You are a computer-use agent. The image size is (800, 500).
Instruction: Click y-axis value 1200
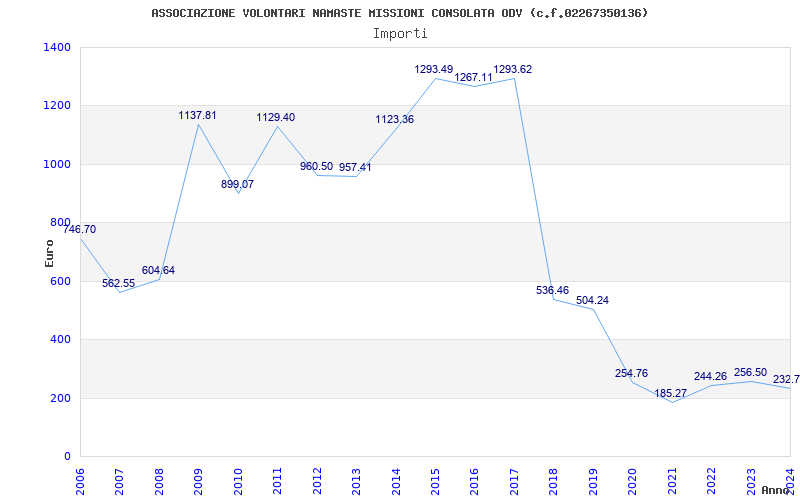(x=58, y=106)
